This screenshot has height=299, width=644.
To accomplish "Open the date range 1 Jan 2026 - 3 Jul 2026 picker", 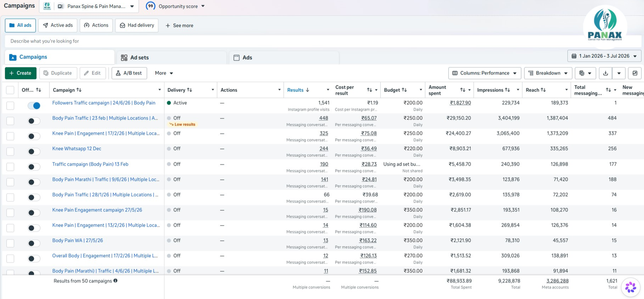I will 604,56.
